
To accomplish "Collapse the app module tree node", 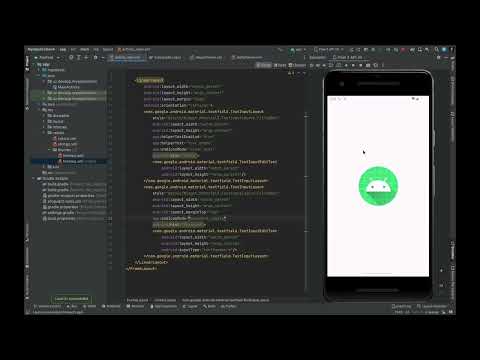I will pos(34,64).
